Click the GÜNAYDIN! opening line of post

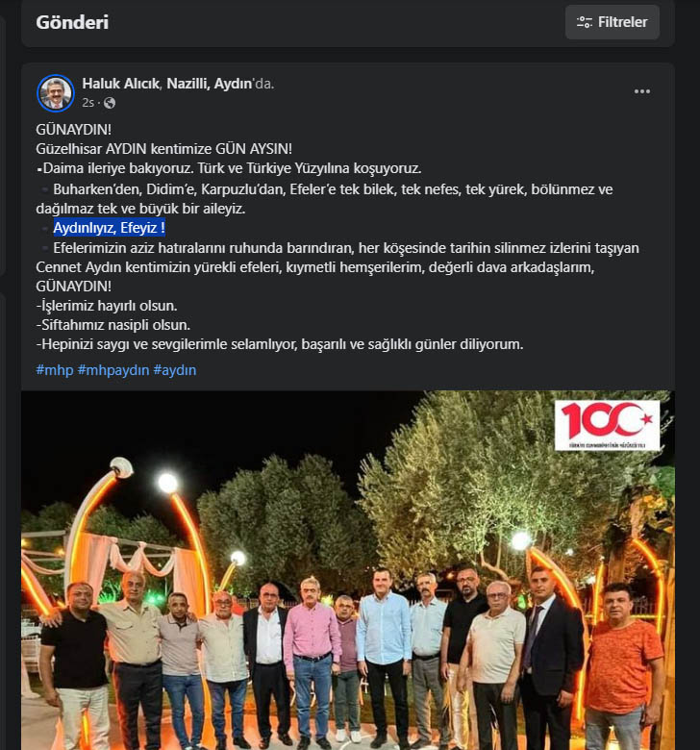tap(74, 130)
